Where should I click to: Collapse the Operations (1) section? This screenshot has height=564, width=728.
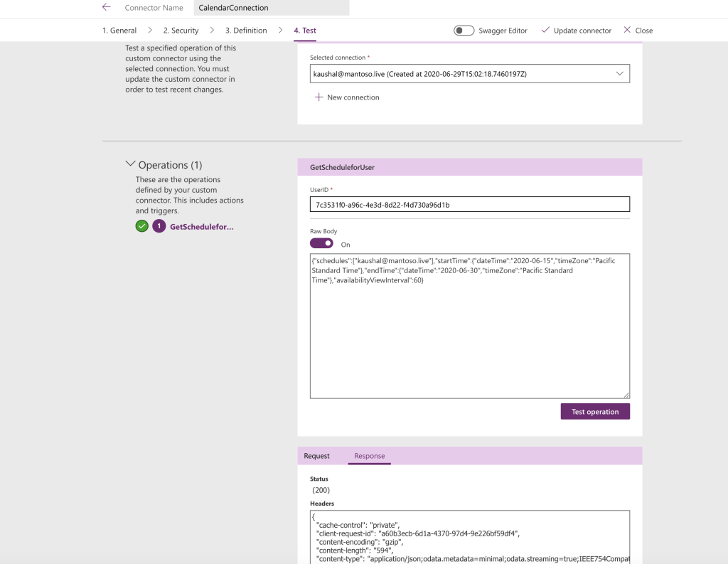(130, 164)
